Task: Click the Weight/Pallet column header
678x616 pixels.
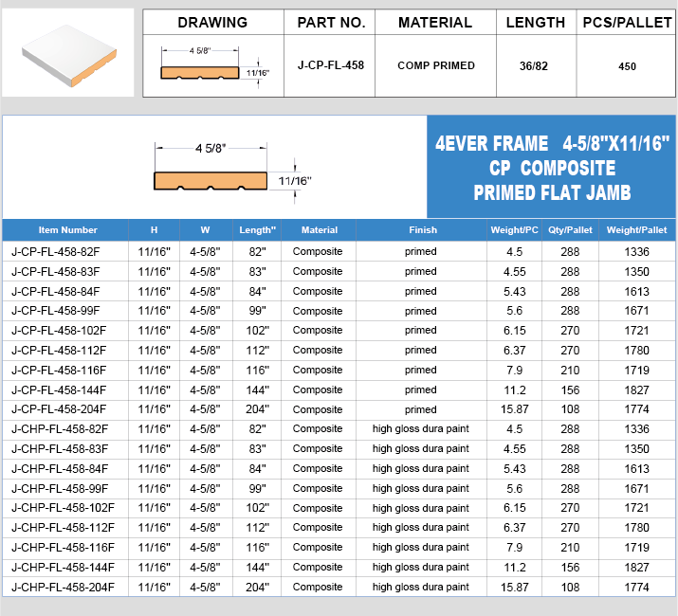Action: point(636,230)
